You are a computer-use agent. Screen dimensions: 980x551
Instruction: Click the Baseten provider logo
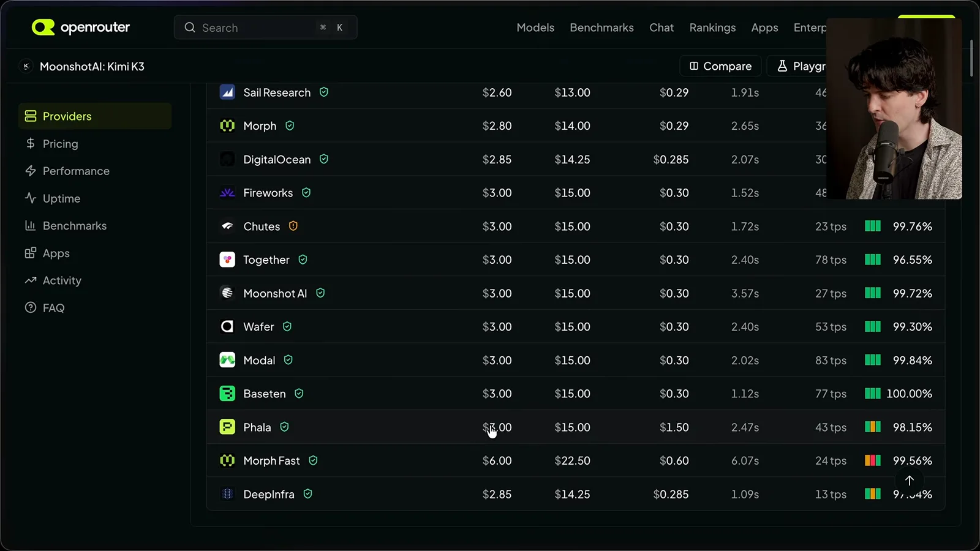[227, 394]
